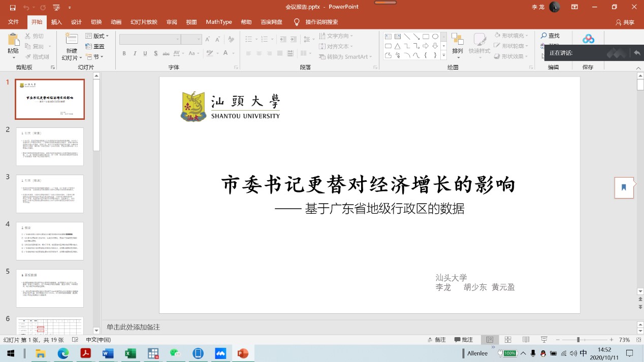Toggle the comments (批注) pane
This screenshot has height=362, width=644.
(x=464, y=340)
